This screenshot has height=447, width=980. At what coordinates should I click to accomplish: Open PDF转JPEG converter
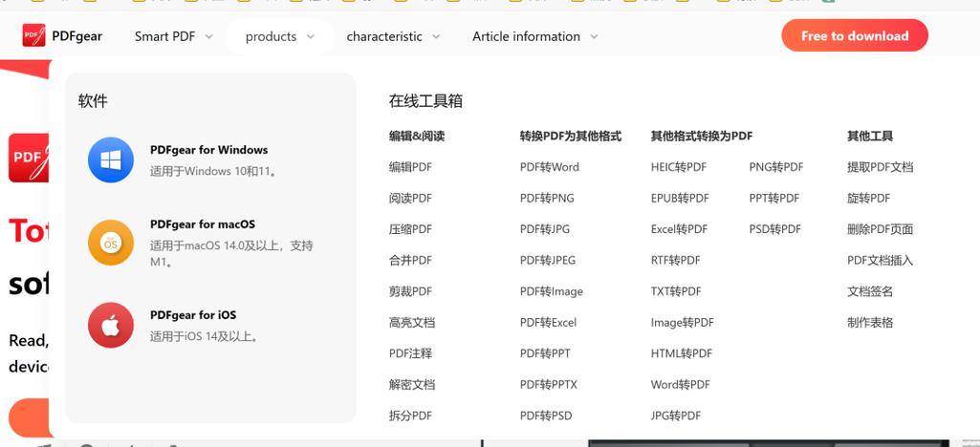pos(548,261)
